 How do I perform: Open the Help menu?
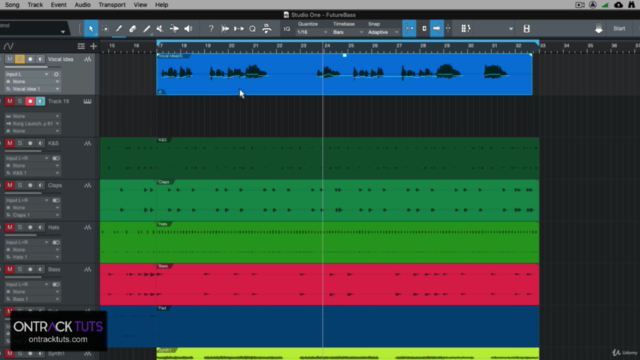click(x=162, y=5)
